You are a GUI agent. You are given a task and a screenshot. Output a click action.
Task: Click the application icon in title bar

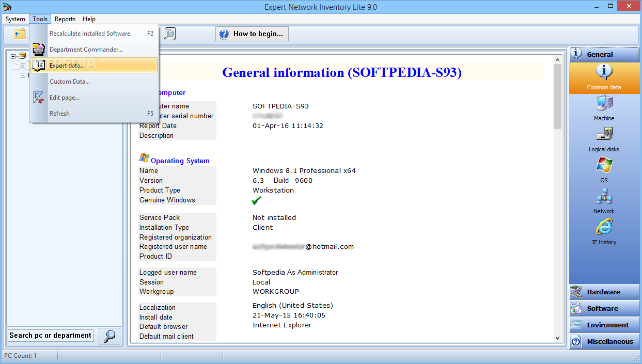(x=7, y=7)
